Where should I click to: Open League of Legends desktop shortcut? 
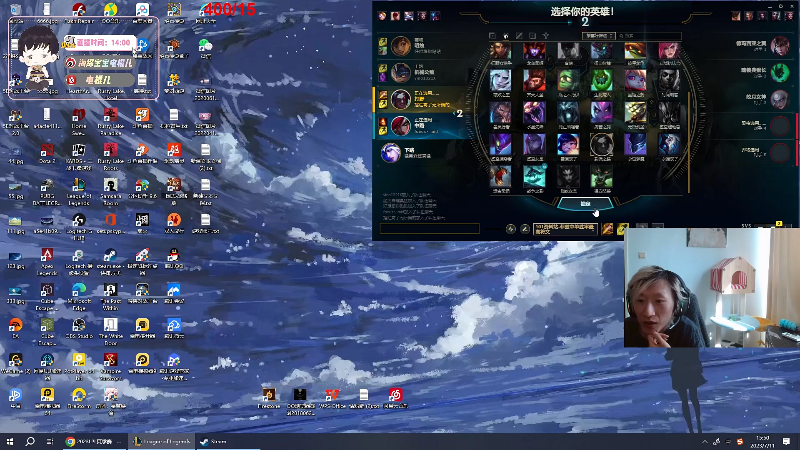pos(79,191)
